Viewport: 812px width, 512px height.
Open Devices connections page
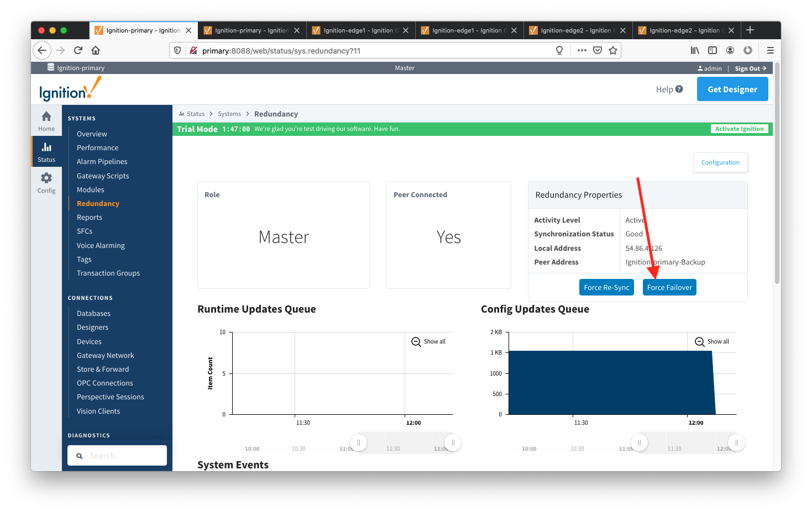pos(89,341)
